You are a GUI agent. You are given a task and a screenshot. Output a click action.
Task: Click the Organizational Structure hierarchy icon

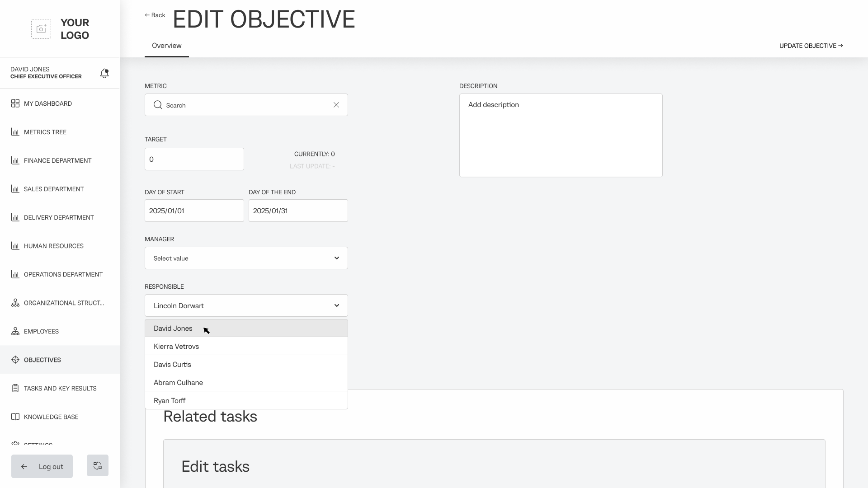click(15, 303)
